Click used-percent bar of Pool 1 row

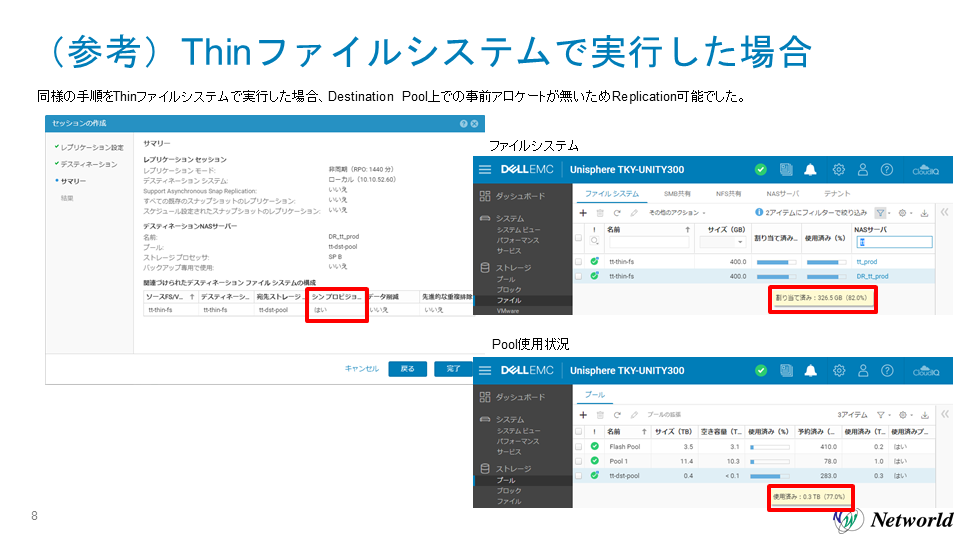point(770,462)
